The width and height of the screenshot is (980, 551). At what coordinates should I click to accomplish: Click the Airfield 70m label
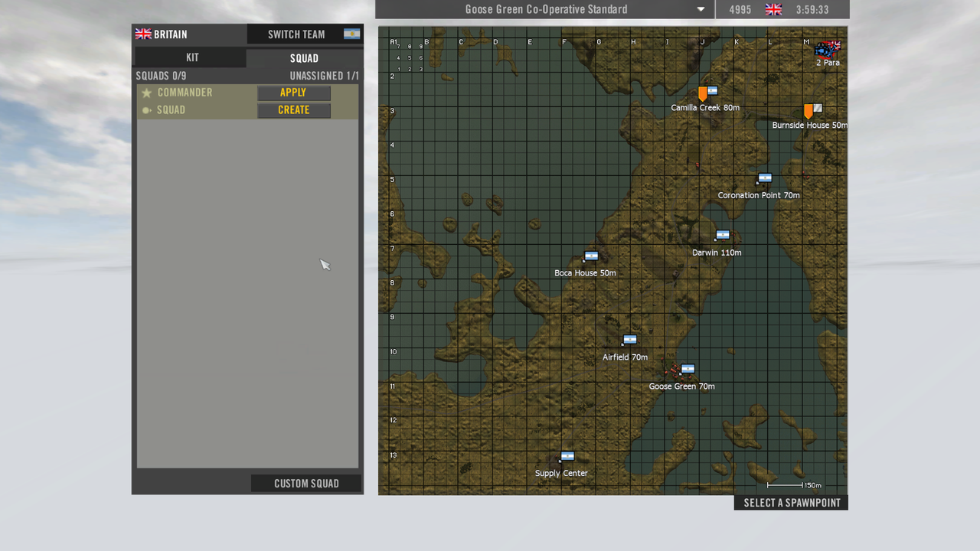pyautogui.click(x=625, y=357)
